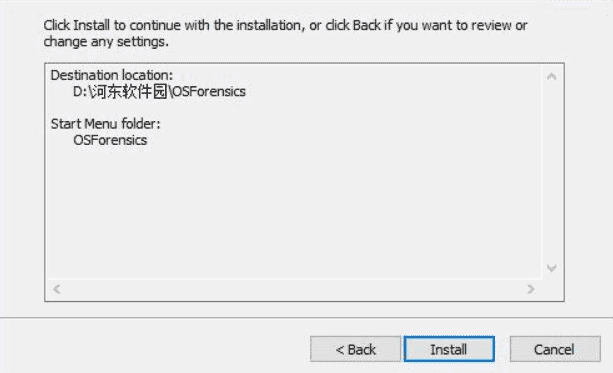Image resolution: width=613 pixels, height=373 pixels.
Task: Click the word "Back" in the instruction sentence
Action: click(x=366, y=25)
